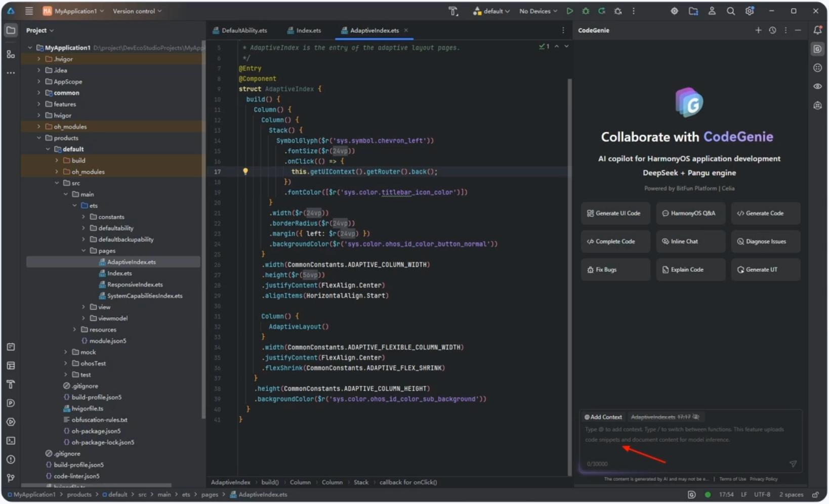Click the send message arrow icon
The image size is (829, 504).
(x=793, y=464)
